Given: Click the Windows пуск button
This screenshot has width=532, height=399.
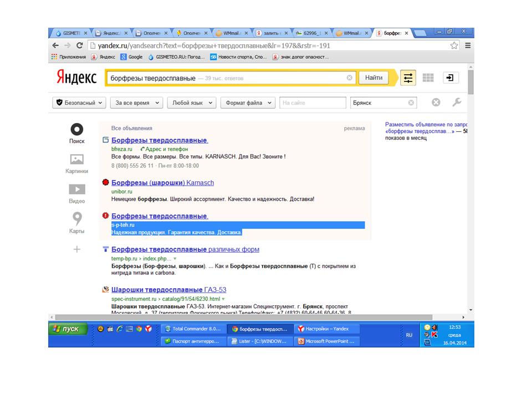Looking at the screenshot, I should pos(68,329).
